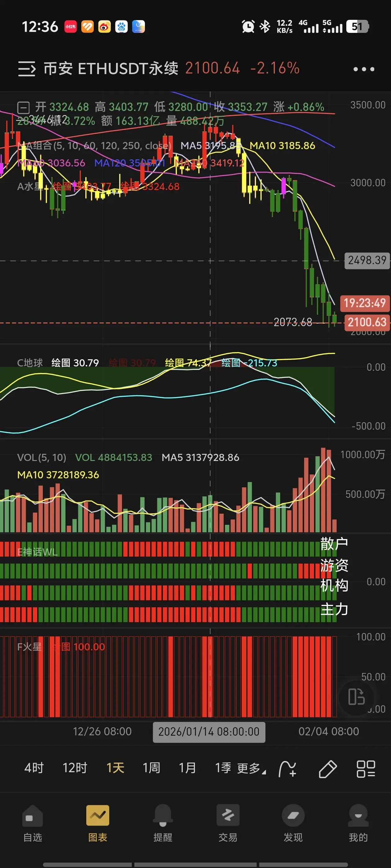Tap the floating rotate screen button
391x868 pixels.
click(x=356, y=697)
